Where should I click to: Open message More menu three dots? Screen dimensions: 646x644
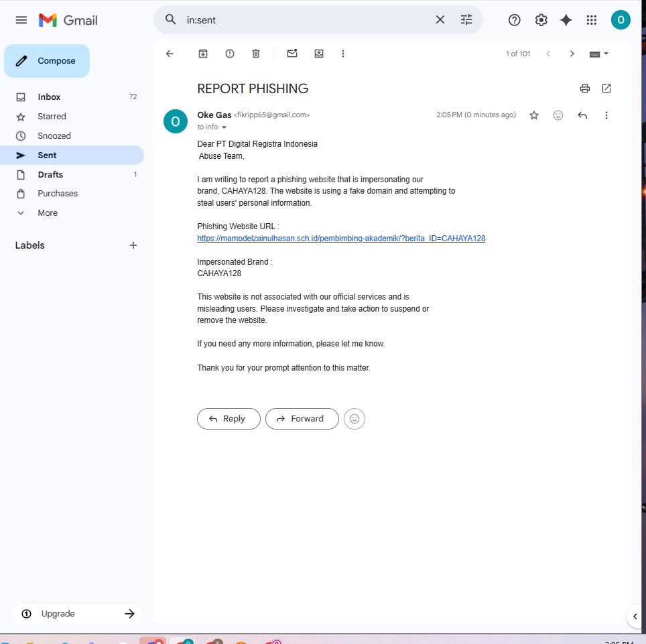point(606,115)
